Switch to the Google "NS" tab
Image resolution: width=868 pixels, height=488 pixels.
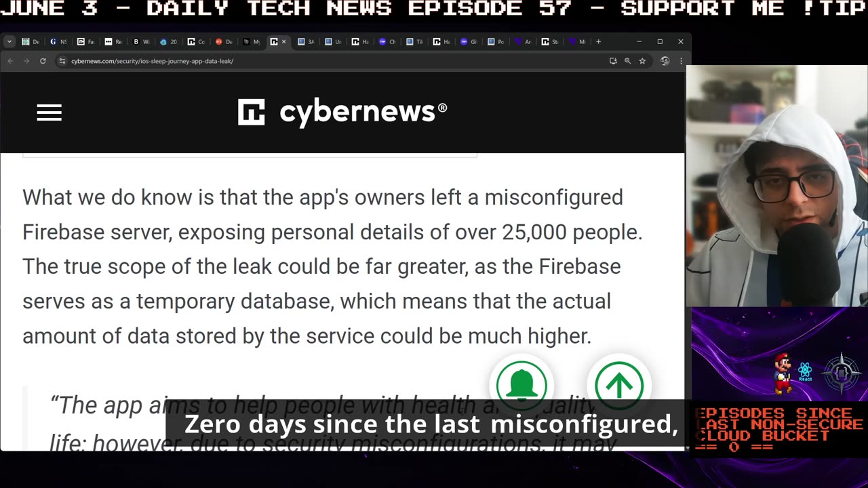[58, 41]
